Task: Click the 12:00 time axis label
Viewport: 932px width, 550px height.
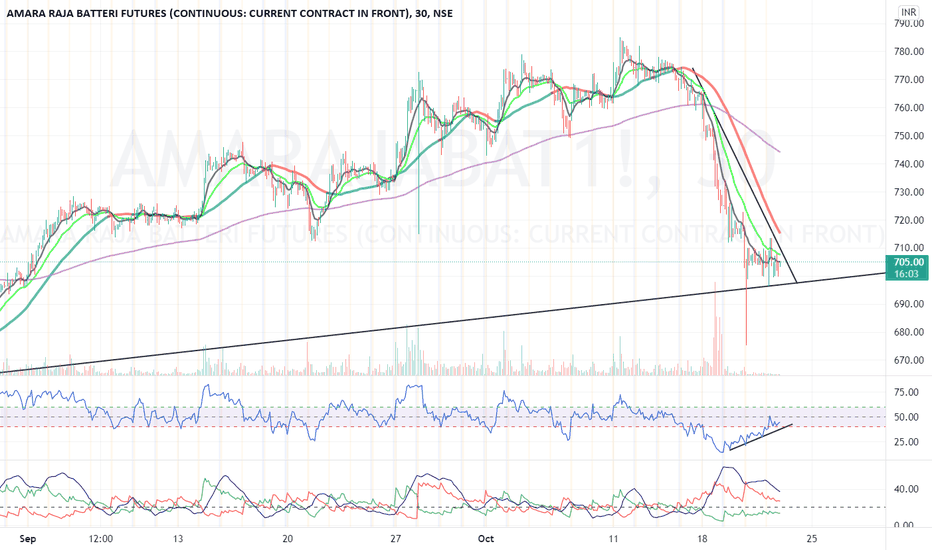Action: click(100, 539)
